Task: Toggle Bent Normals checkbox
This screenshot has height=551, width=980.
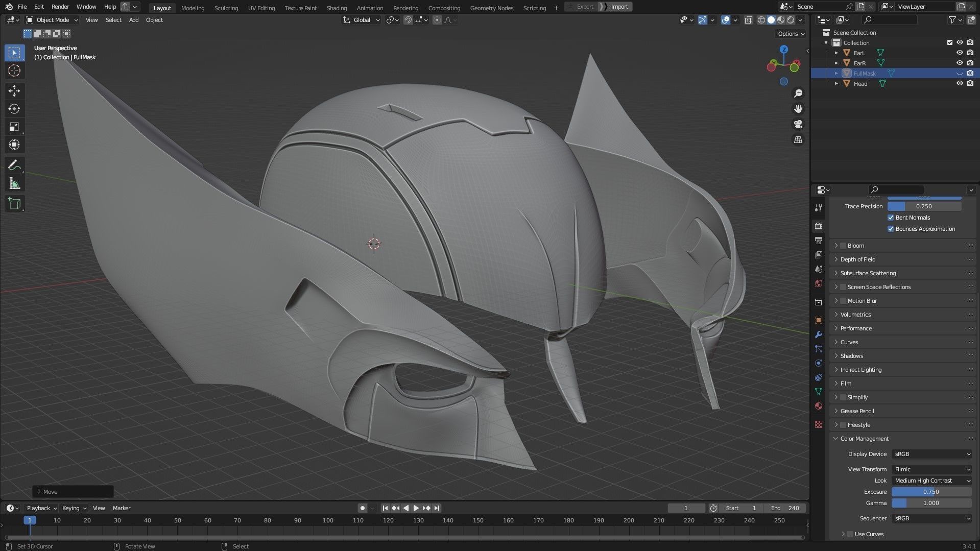Action: (891, 218)
